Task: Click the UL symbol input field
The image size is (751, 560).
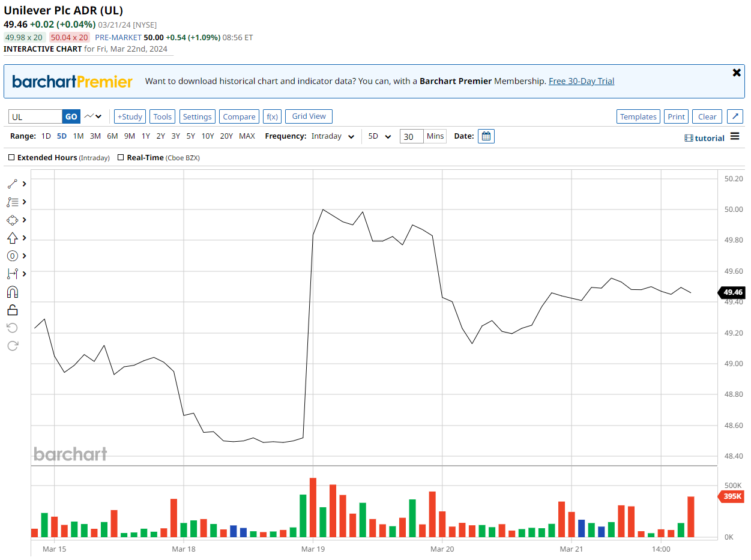Action: tap(35, 116)
